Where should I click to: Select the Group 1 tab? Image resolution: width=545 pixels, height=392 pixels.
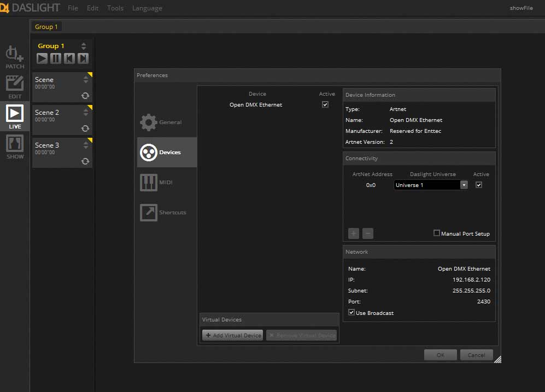click(46, 27)
